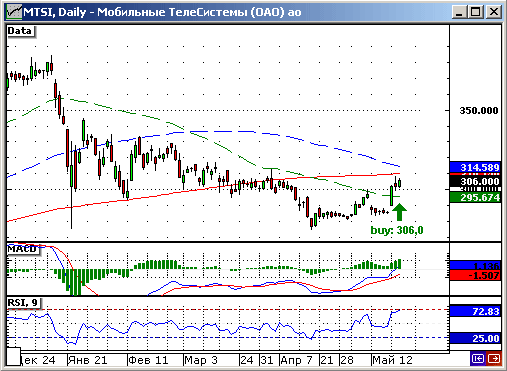The image size is (507, 371).
Task: Click the 'Янв 21' date label
Action: pyautogui.click(x=87, y=360)
